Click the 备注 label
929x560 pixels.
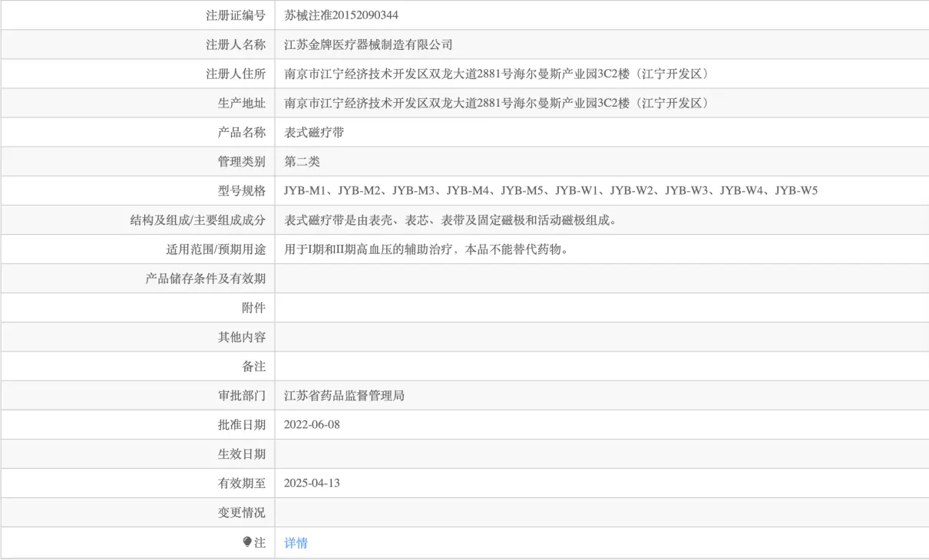(253, 366)
